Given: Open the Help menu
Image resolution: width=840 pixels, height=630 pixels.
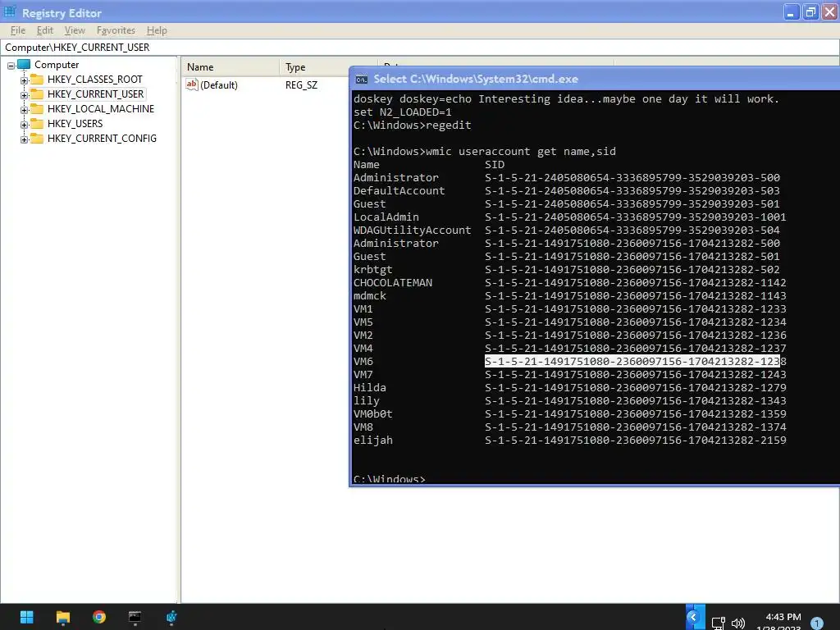Looking at the screenshot, I should [x=157, y=30].
